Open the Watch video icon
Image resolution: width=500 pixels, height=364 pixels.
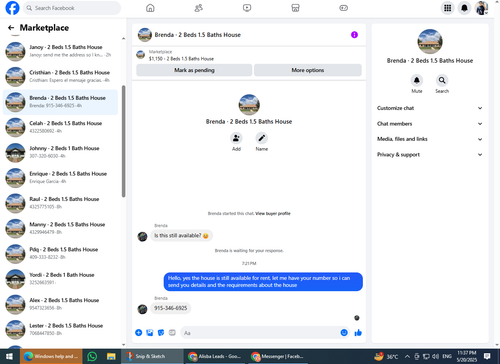pyautogui.click(x=247, y=8)
